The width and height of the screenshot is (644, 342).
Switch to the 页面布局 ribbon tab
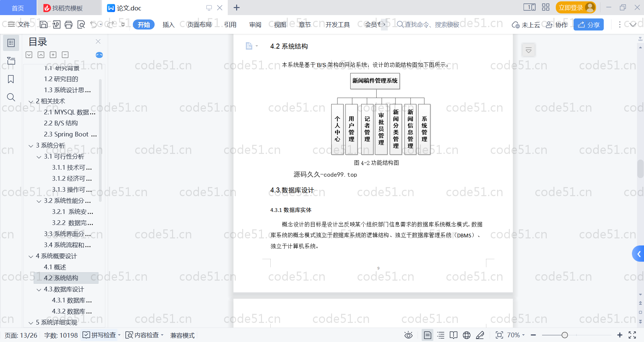(199, 24)
